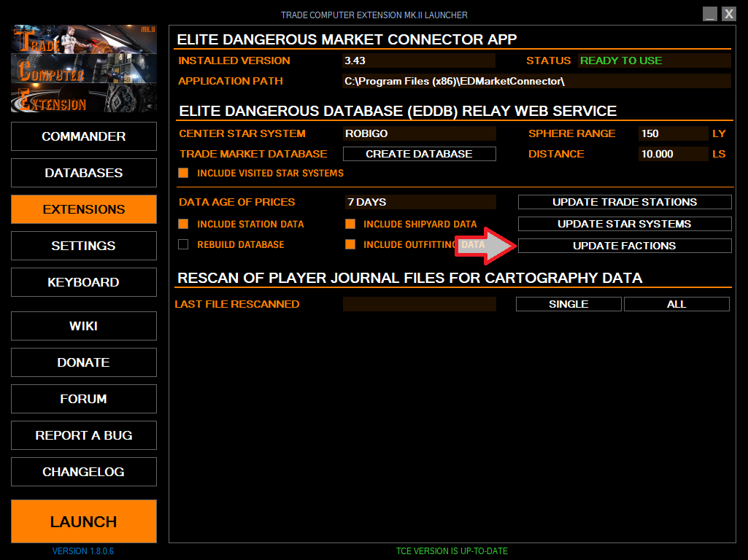The image size is (748, 560).
Task: Select the Installed Version field
Action: [x=419, y=61]
